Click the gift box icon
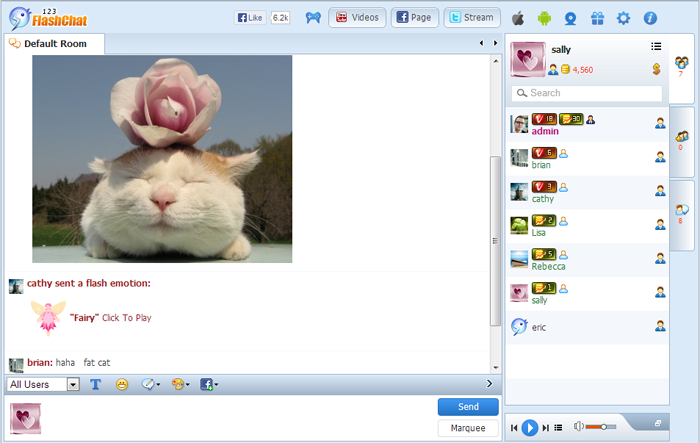This screenshot has width=700, height=443. (x=597, y=18)
